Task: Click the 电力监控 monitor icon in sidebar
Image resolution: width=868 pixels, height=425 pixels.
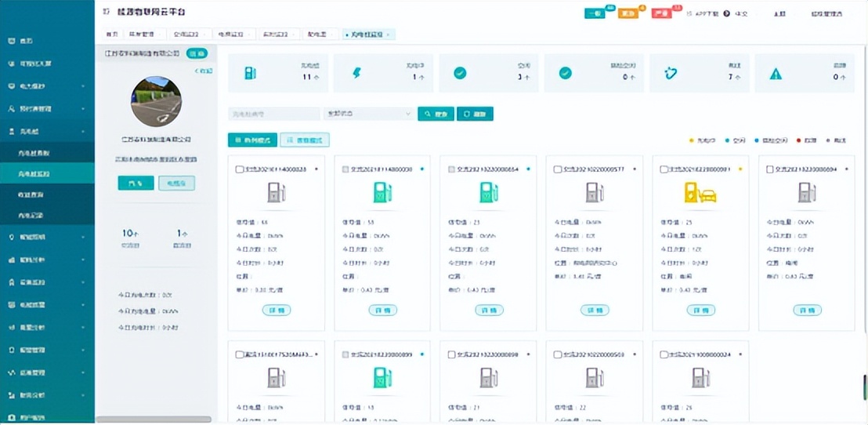Action: click(x=11, y=86)
